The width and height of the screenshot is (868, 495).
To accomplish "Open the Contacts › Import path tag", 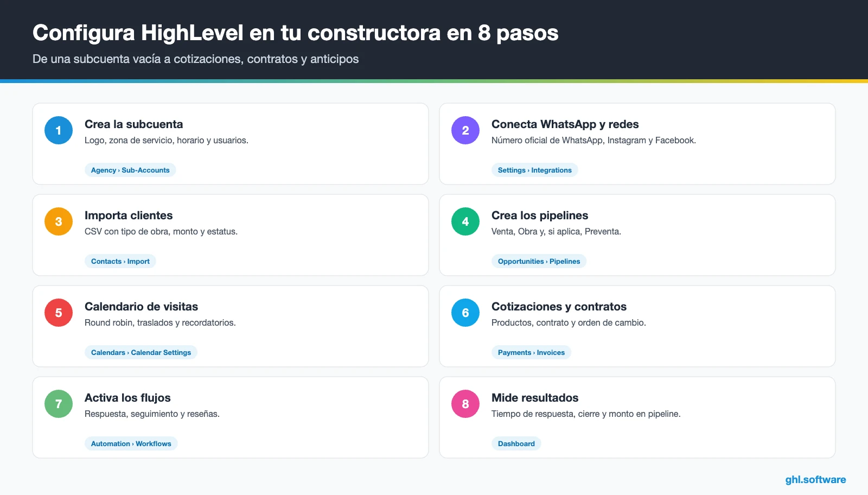I will [x=120, y=261].
